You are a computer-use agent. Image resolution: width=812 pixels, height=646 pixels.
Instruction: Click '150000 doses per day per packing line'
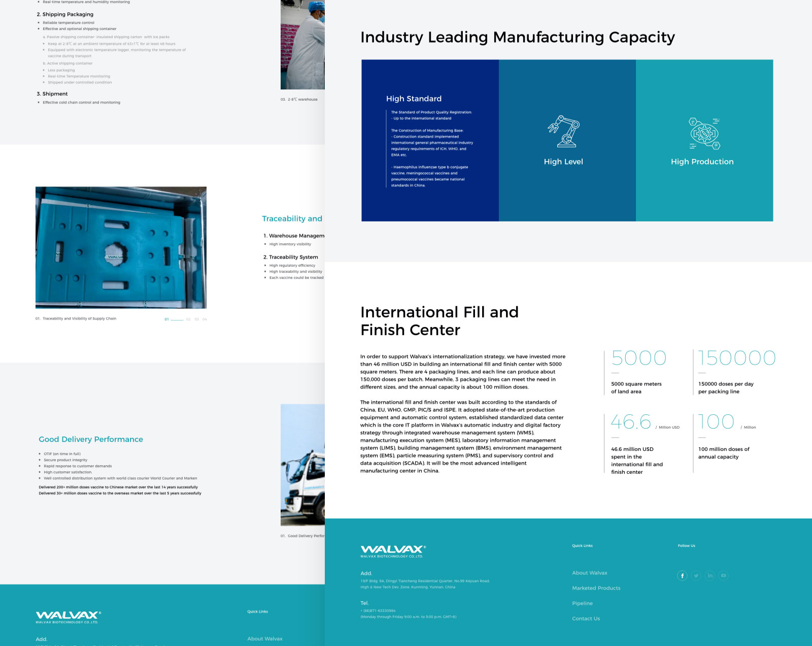click(726, 387)
